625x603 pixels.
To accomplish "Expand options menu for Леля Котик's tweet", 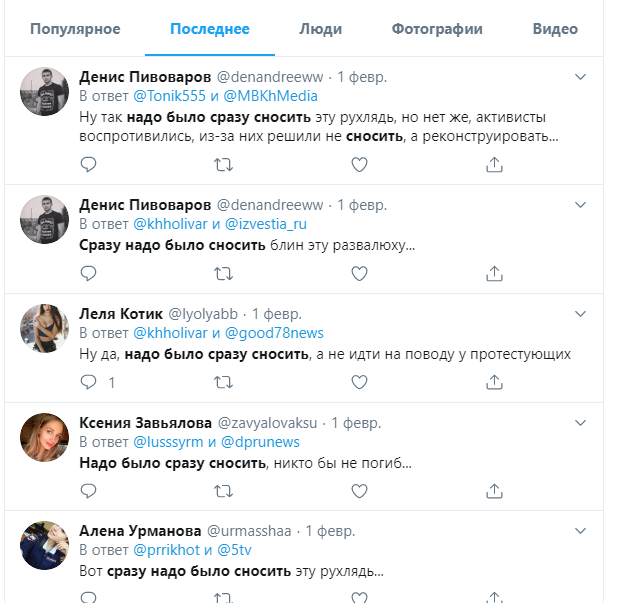I will tap(581, 314).
